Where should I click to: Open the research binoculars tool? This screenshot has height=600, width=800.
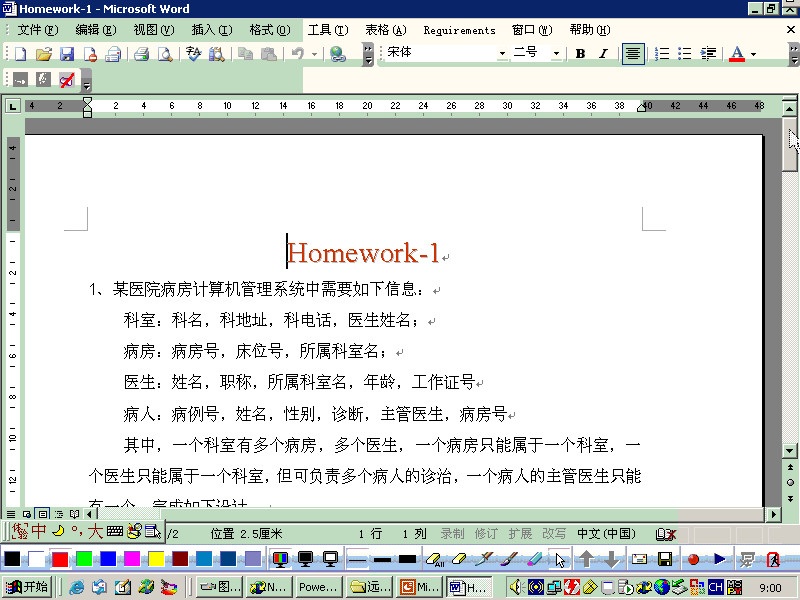point(216,54)
